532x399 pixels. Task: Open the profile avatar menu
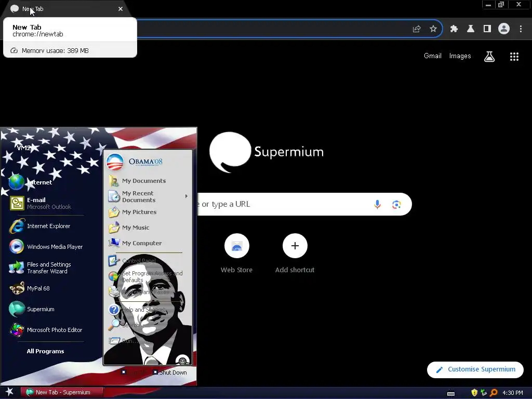tap(504, 29)
